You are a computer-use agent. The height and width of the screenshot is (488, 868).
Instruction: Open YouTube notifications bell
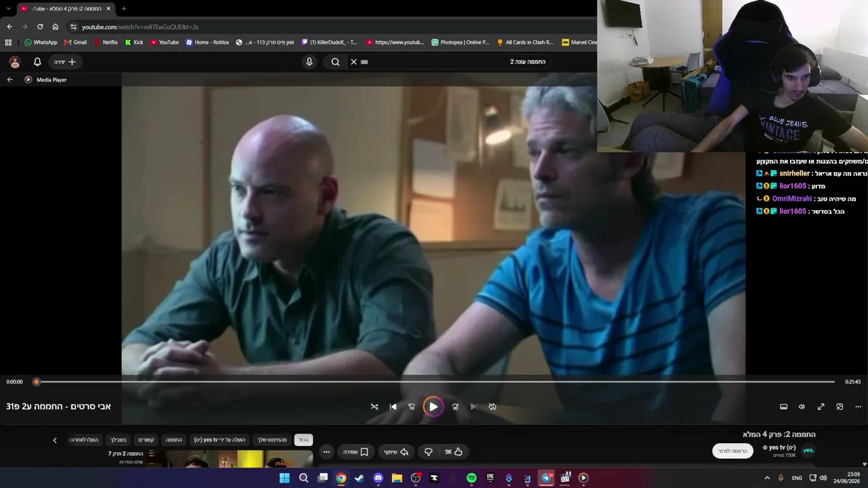click(x=37, y=62)
